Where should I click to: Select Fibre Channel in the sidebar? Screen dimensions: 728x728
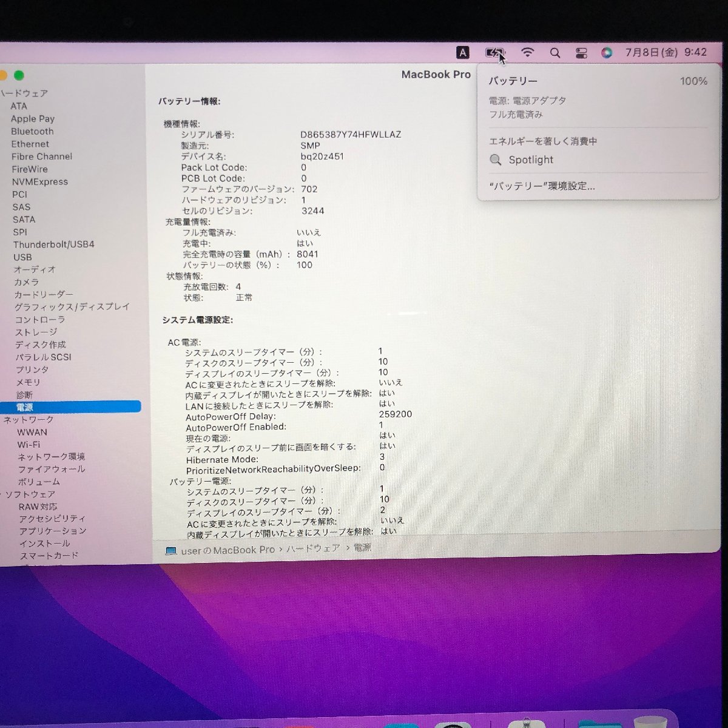tap(42, 157)
